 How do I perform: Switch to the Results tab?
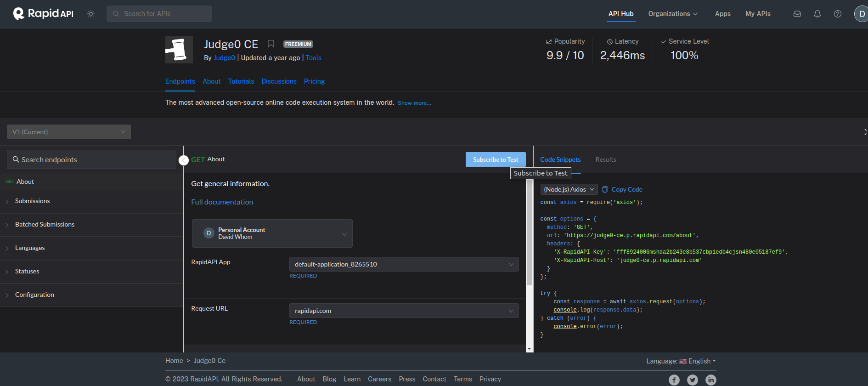point(606,159)
